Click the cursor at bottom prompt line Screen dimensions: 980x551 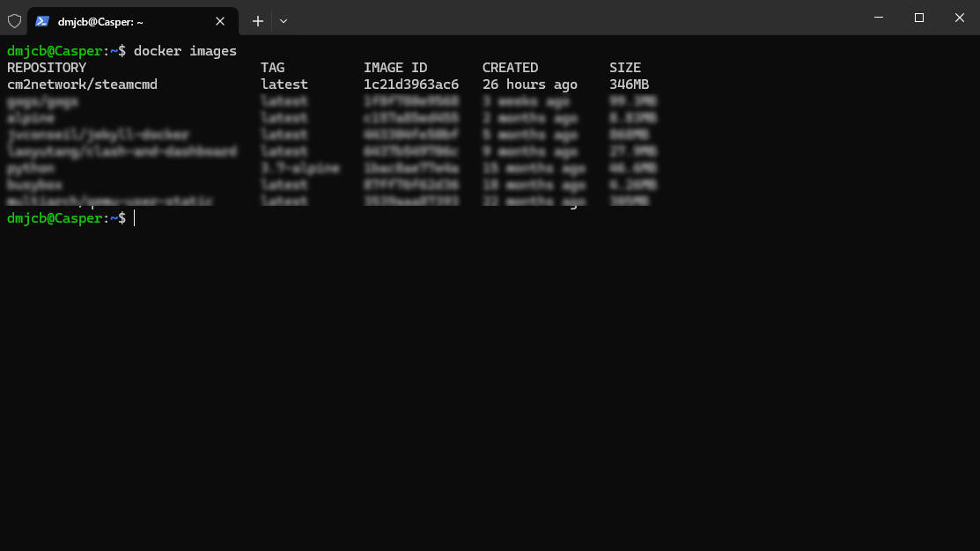[135, 217]
